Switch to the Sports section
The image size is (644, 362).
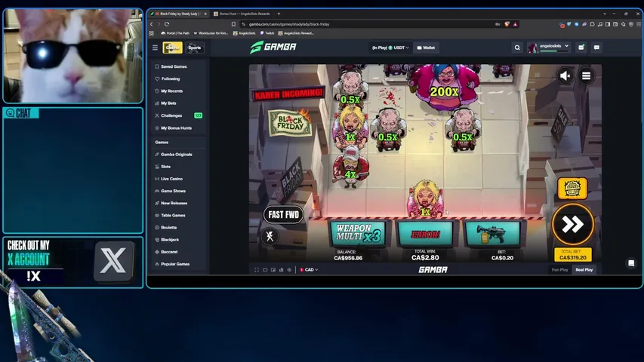pos(194,48)
